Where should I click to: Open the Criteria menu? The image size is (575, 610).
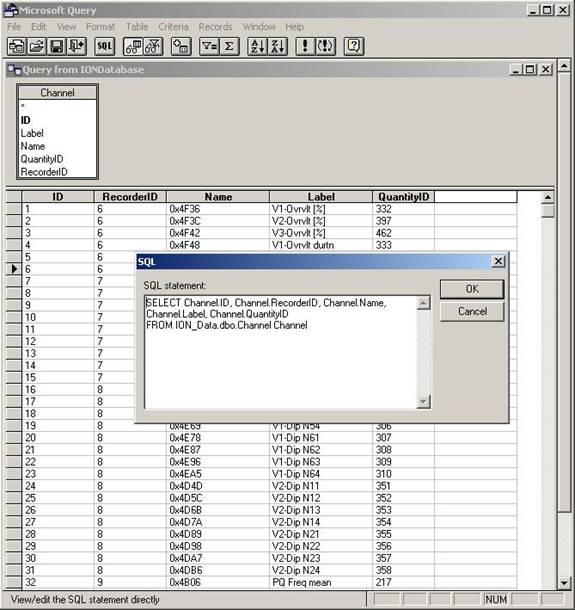(173, 27)
